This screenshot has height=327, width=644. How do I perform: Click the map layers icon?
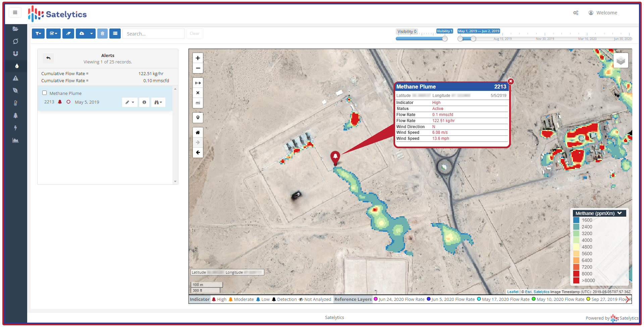coord(621,61)
